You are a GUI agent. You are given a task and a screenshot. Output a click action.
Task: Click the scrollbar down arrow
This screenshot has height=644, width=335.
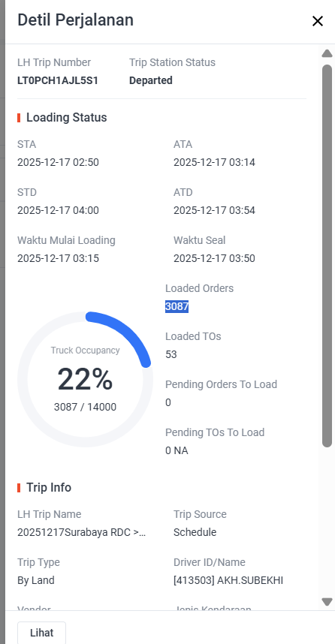327,602
